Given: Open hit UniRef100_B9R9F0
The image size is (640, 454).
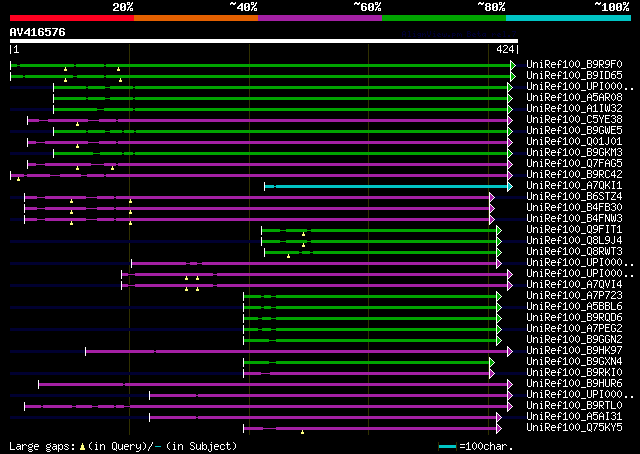Looking at the screenshot, I should pyautogui.click(x=574, y=65).
